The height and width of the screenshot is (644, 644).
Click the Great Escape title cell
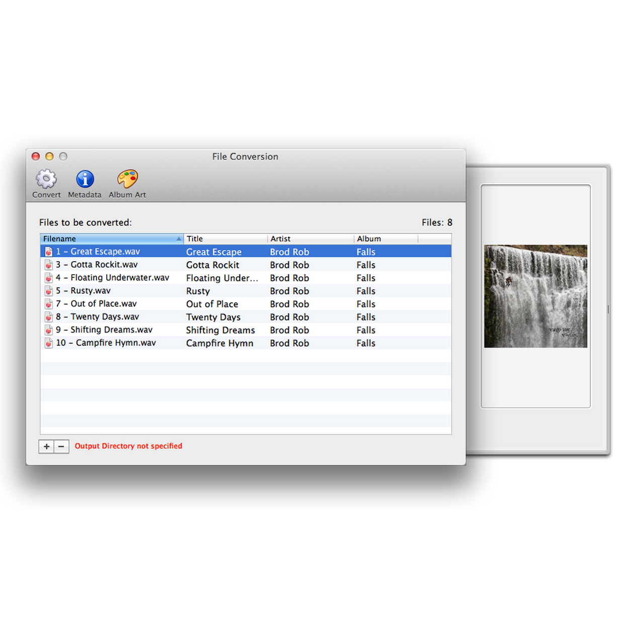point(214,252)
